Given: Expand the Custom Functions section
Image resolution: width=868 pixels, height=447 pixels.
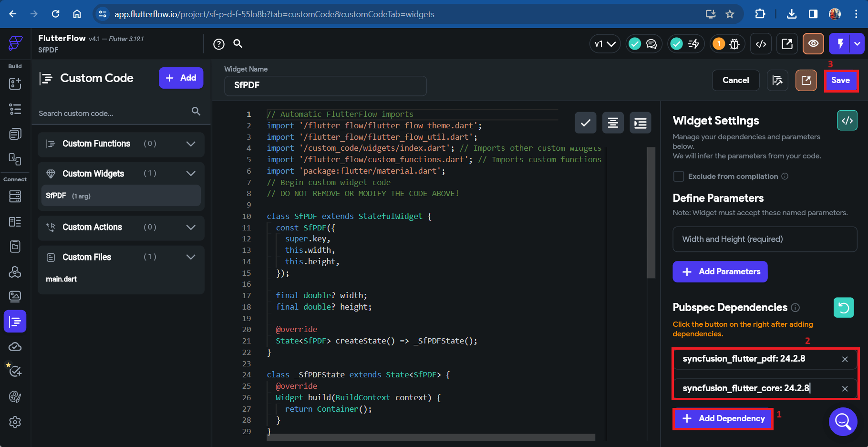Looking at the screenshot, I should 191,144.
